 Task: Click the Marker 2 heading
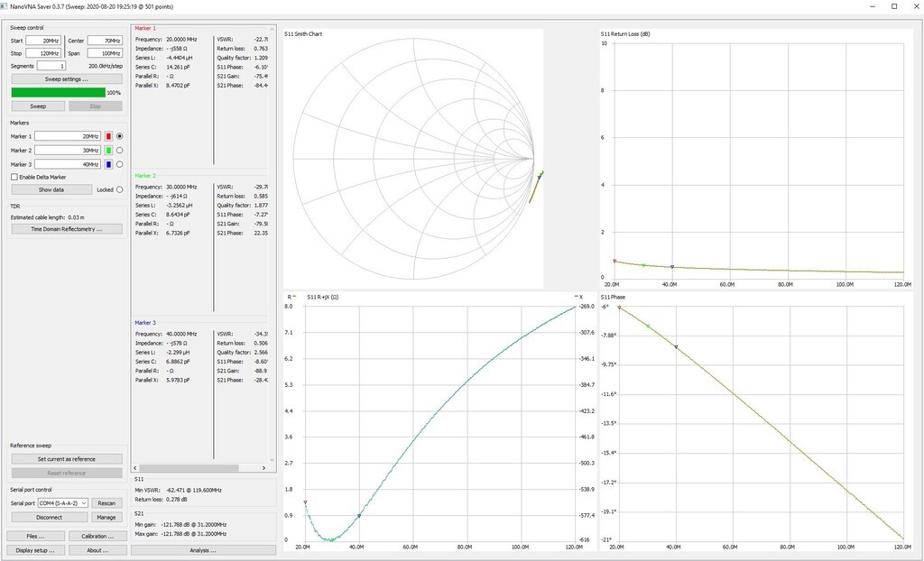click(x=145, y=176)
